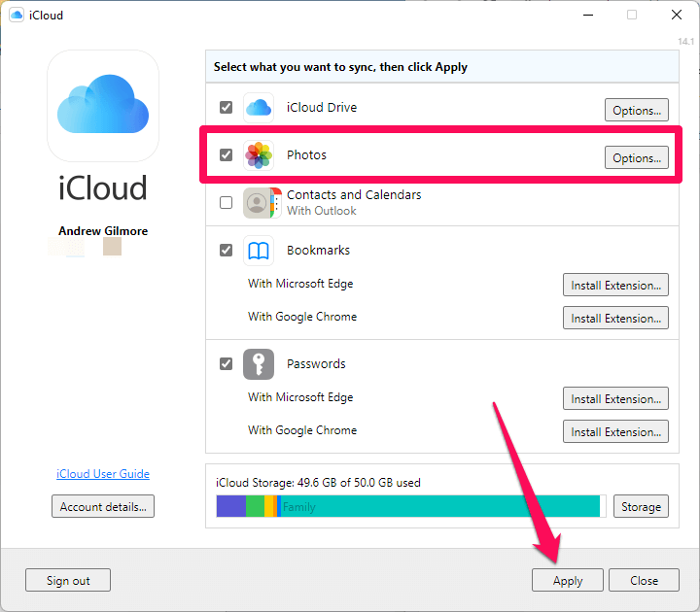The image size is (700, 612).
Task: Click the iCloud title bar icon
Action: coord(17,16)
